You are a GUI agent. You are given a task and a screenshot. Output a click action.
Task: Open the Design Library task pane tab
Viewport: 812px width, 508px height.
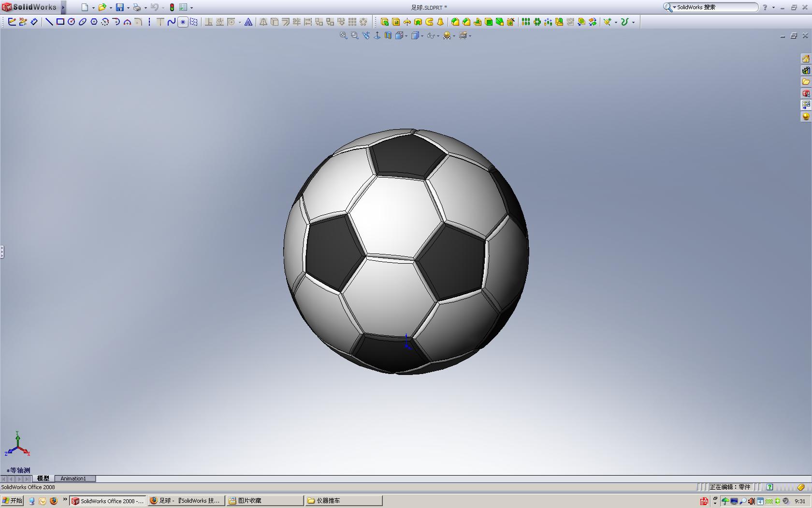[806, 70]
